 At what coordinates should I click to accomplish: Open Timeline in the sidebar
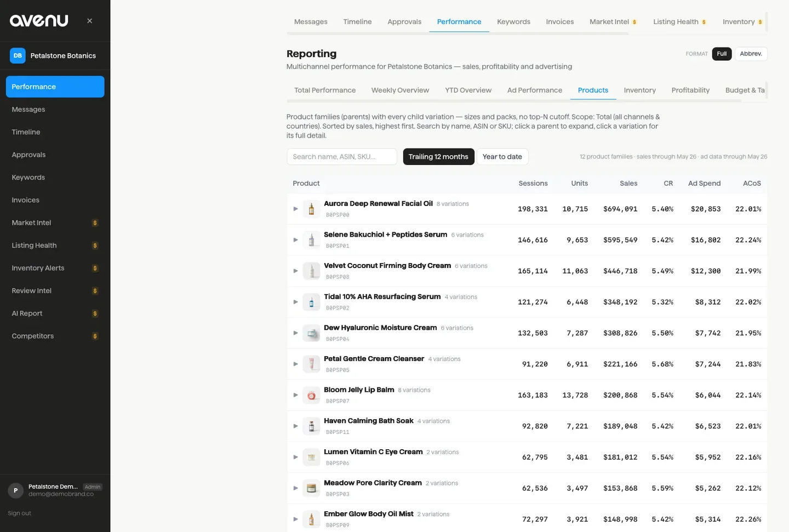55,132
